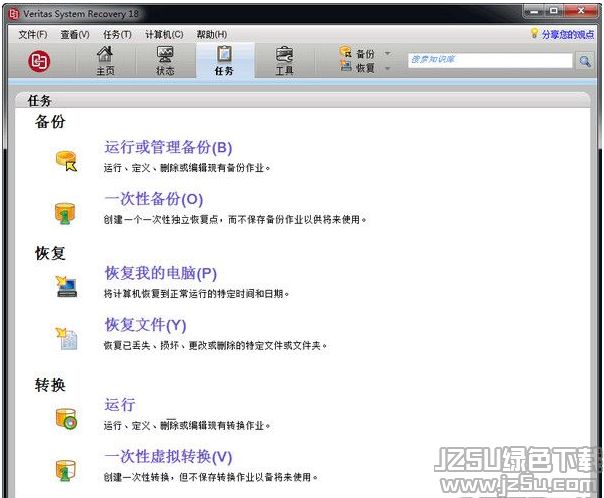Open the 运行或管理备份(B) link

pos(168,148)
